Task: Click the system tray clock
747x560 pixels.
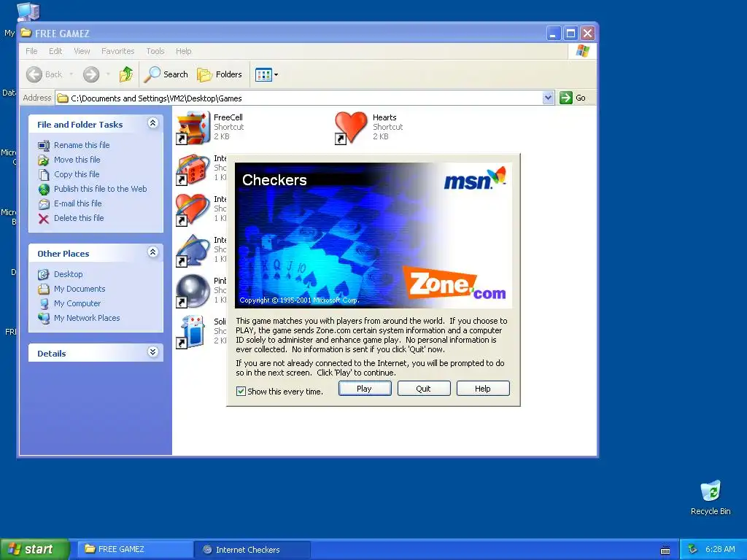Action: [x=720, y=550]
